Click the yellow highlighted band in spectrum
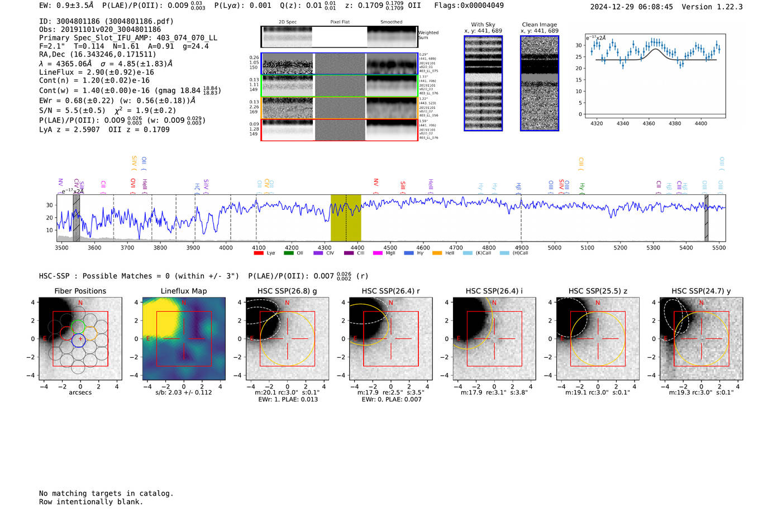 [x=346, y=218]
